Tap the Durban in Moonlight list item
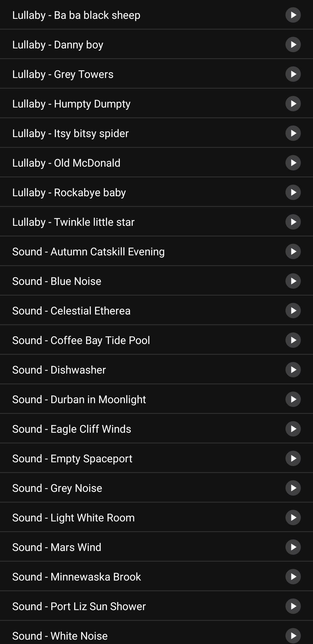 79,399
